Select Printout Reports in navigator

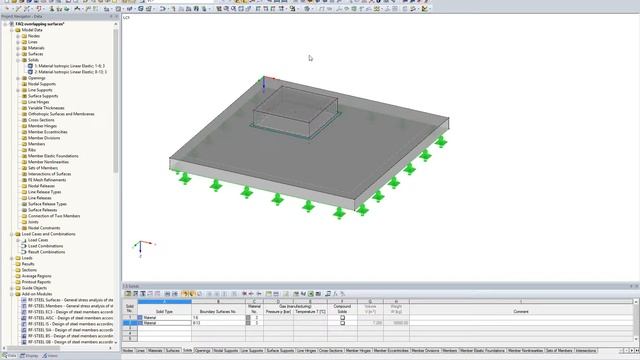(36, 282)
